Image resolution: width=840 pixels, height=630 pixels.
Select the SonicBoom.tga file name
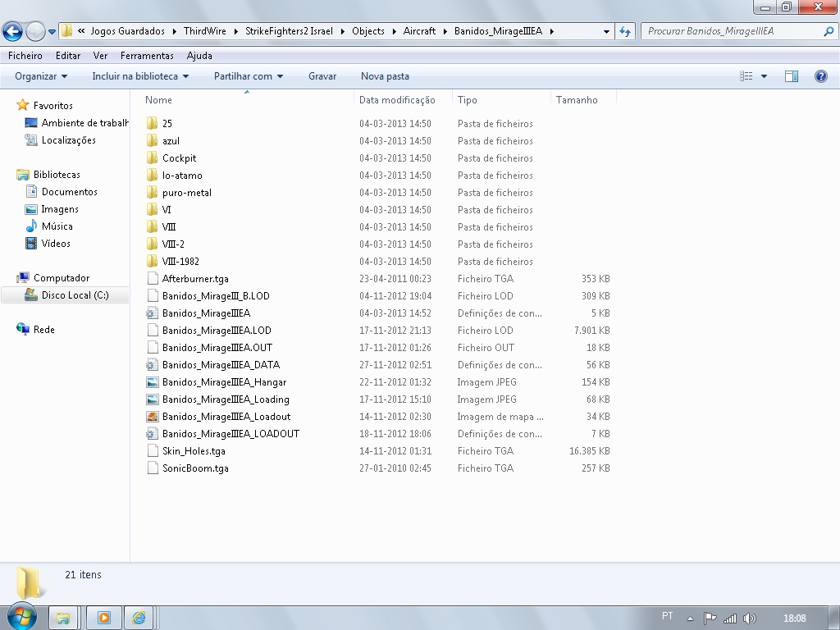click(x=195, y=468)
